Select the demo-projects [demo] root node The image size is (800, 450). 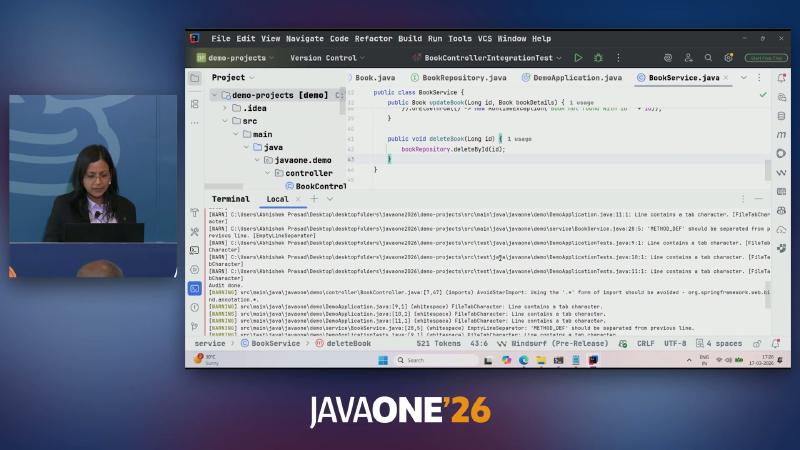tap(280, 95)
